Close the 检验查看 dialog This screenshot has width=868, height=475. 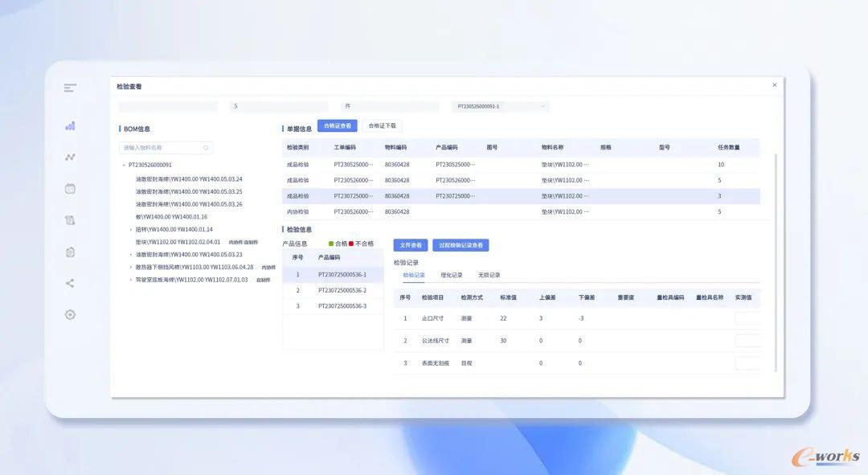coord(774,85)
